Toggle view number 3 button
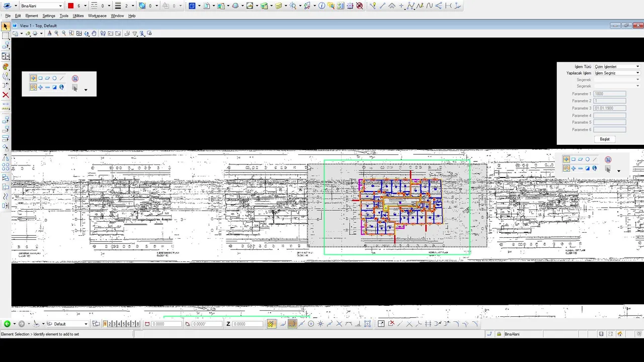This screenshot has height=362, width=644. point(115,324)
